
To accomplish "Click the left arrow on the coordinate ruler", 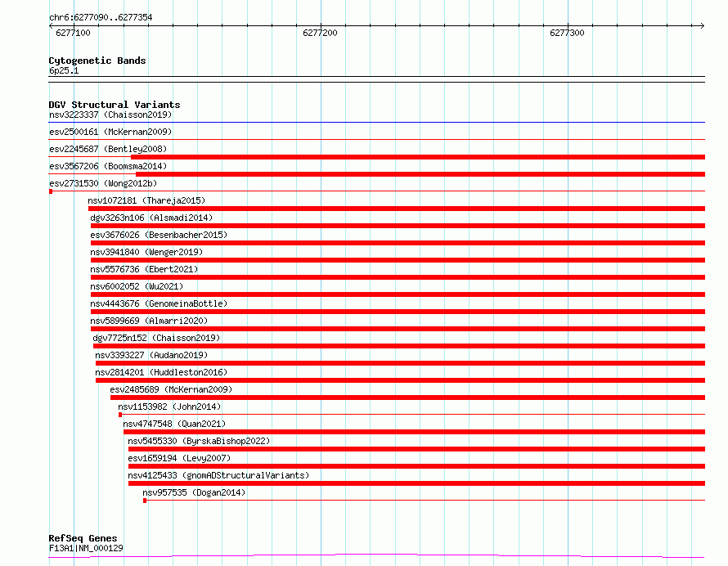I will point(51,26).
